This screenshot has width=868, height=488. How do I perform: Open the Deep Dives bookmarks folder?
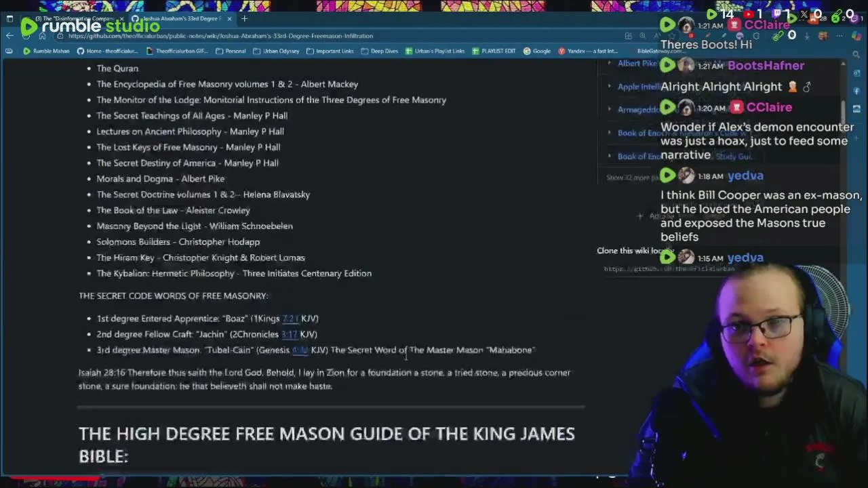(379, 51)
